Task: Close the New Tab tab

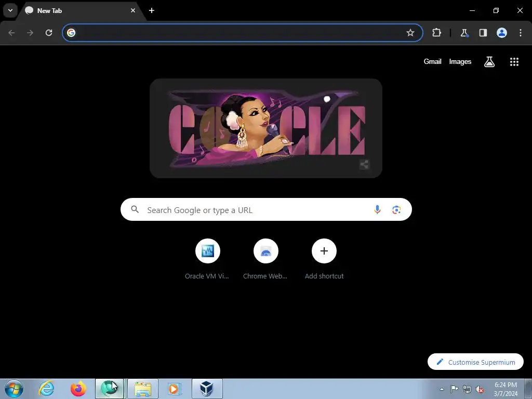Action: (133, 10)
